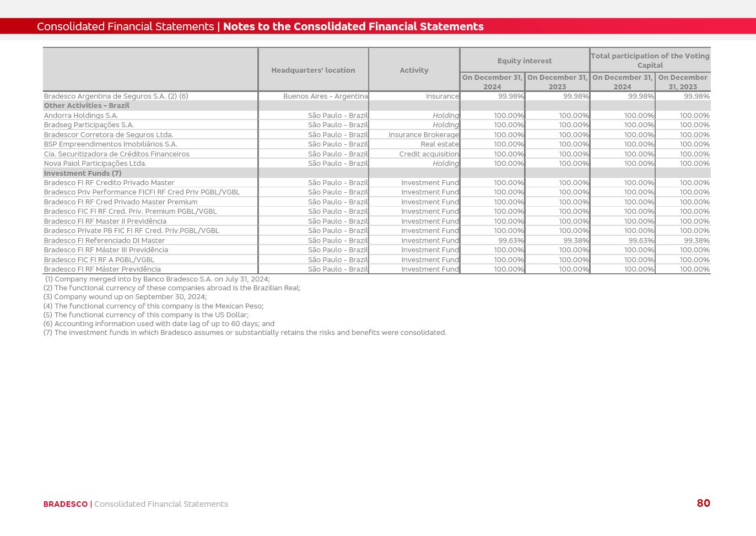756x536 pixels.
Task: Click the page number 80 in the footer
Action: [x=703, y=503]
